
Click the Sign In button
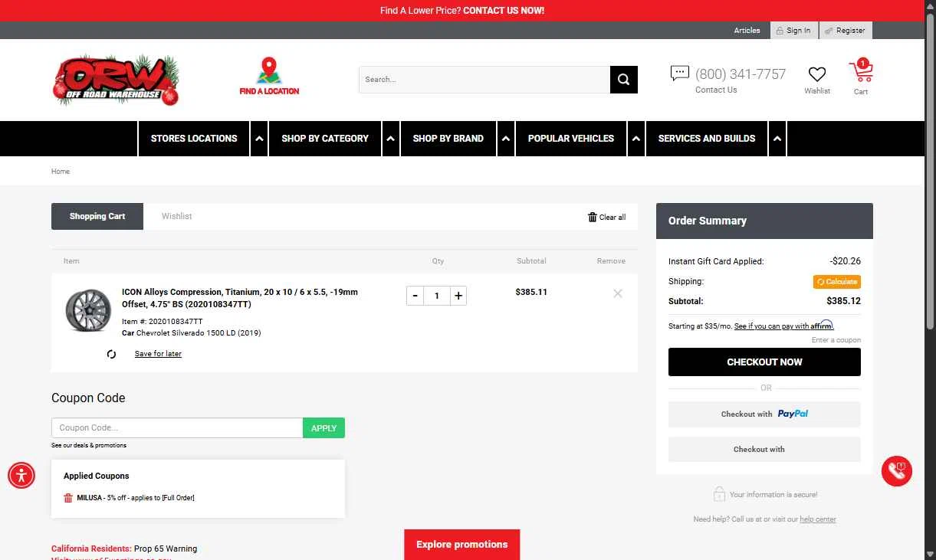pos(793,31)
